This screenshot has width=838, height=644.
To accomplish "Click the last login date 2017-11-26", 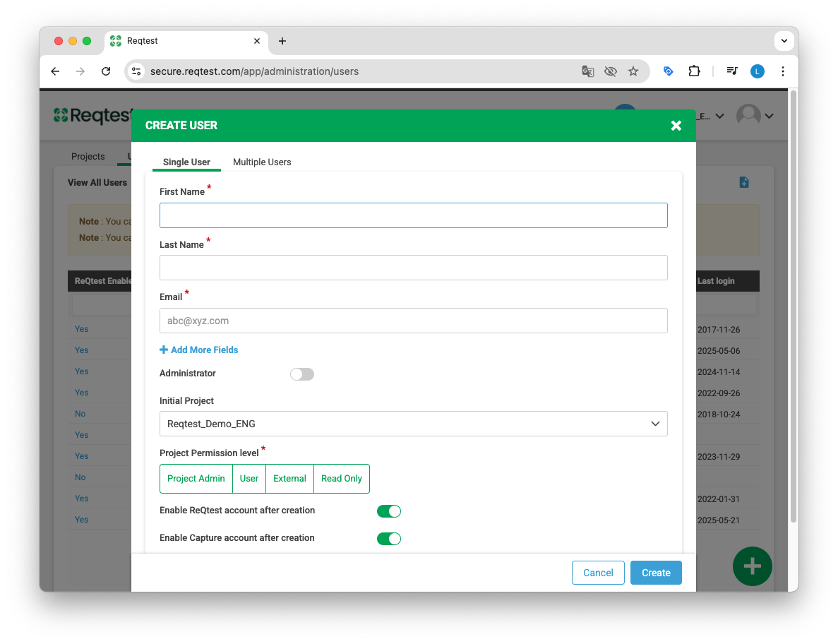I will coord(718,330).
